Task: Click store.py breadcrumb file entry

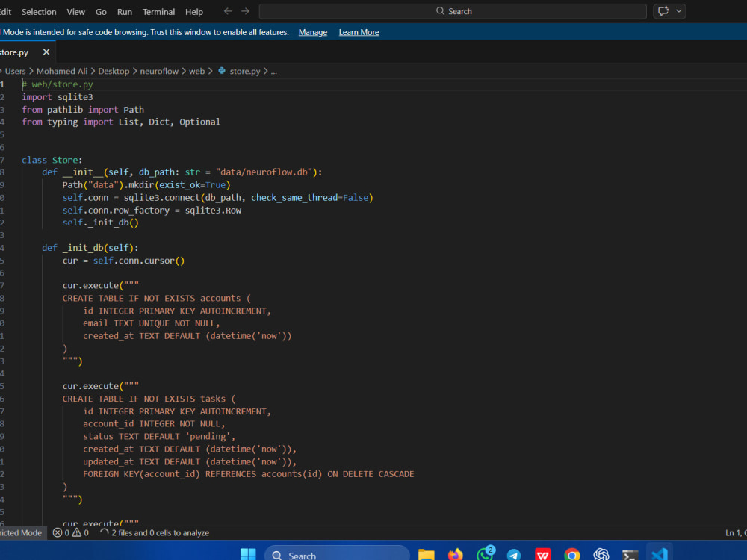Action: [x=245, y=72]
